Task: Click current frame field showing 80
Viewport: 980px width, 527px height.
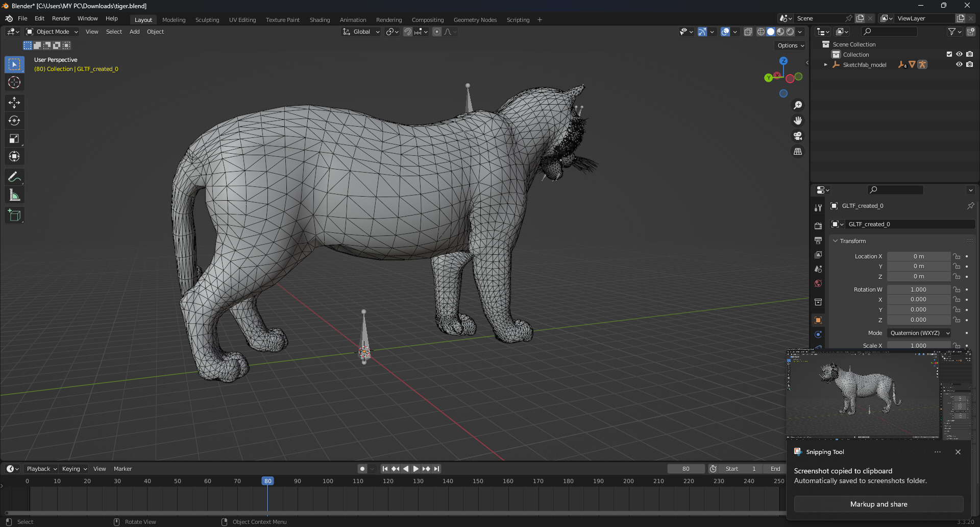Action: click(x=685, y=469)
